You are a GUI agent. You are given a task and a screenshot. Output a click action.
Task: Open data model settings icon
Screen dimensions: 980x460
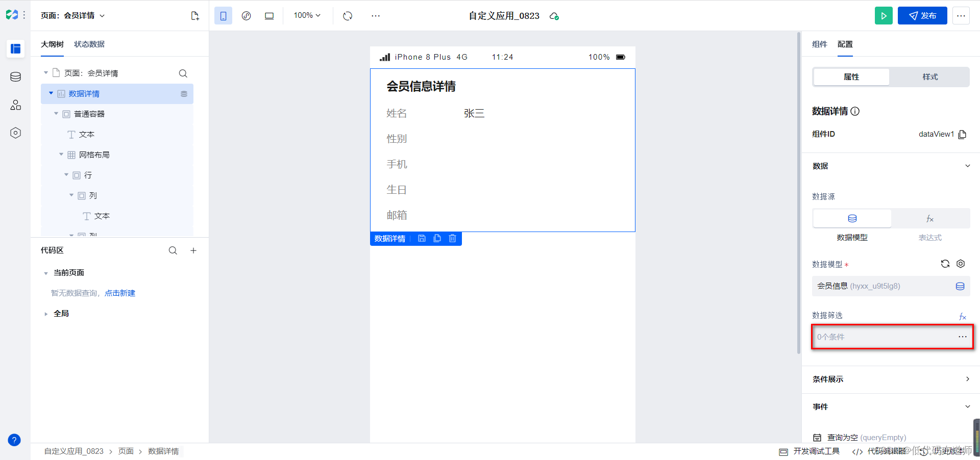pos(961,264)
